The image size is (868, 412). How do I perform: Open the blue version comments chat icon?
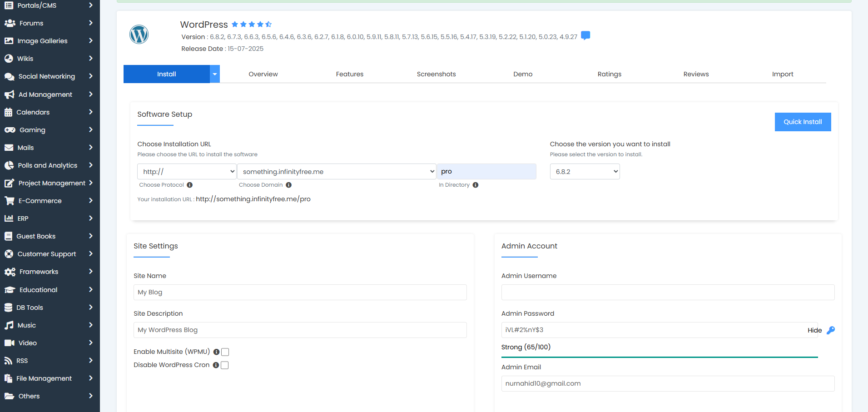pyautogui.click(x=585, y=35)
